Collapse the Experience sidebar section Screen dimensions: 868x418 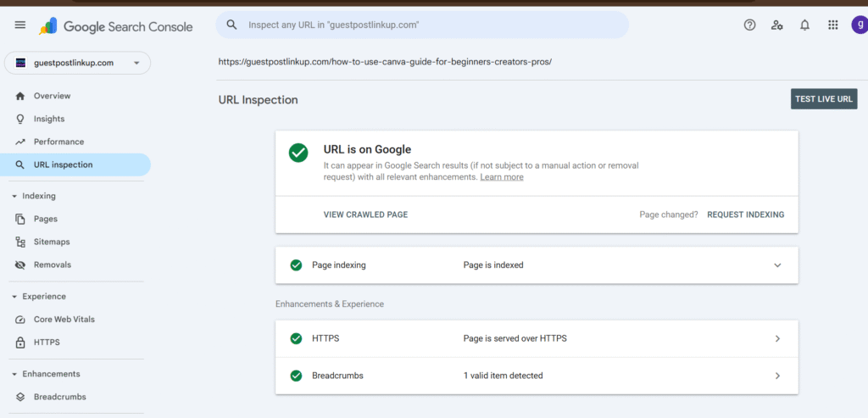14,297
